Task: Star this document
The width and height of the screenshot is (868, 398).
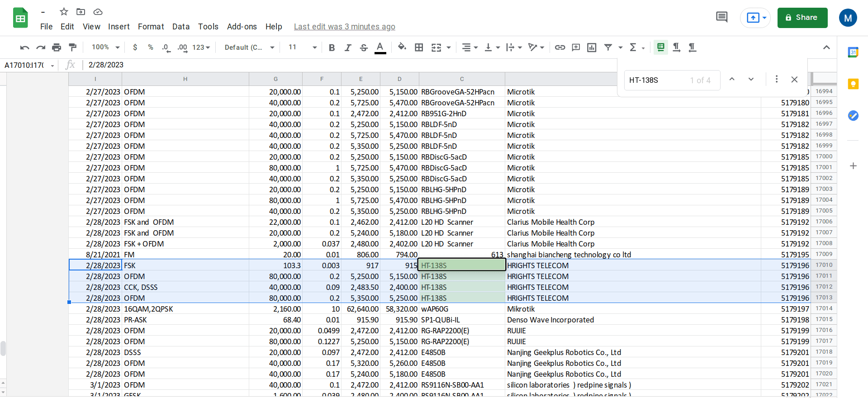Action: point(64,12)
